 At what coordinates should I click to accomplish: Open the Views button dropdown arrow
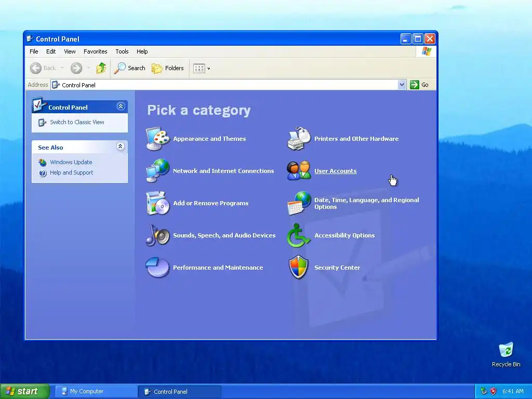(x=209, y=69)
